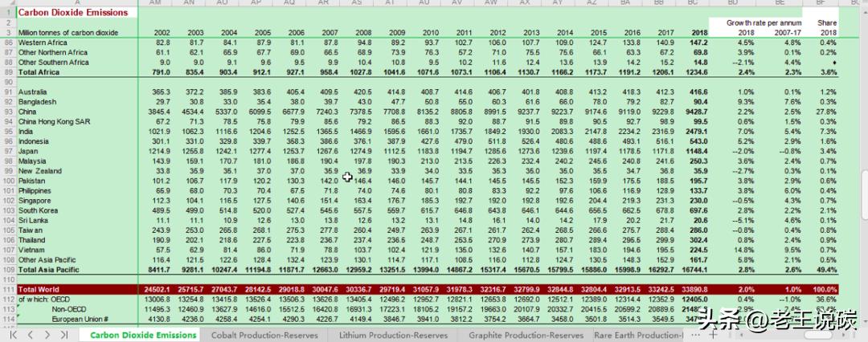Select Japan's 2002 value 1214.9
The image size is (868, 342).
point(155,151)
